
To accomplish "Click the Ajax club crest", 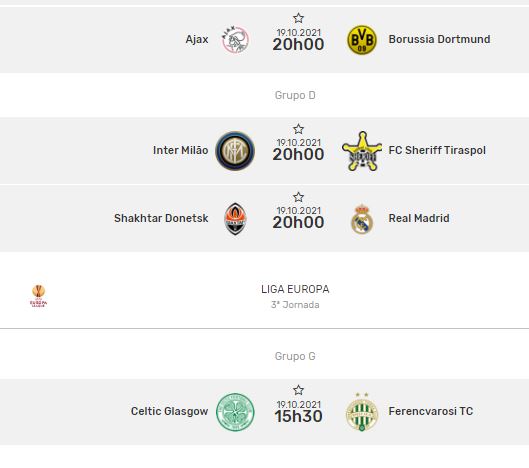I will tap(235, 39).
